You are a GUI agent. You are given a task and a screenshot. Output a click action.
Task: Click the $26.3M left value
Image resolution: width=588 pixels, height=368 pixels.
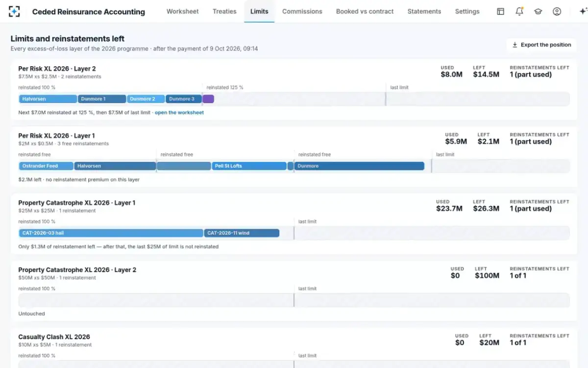point(486,209)
